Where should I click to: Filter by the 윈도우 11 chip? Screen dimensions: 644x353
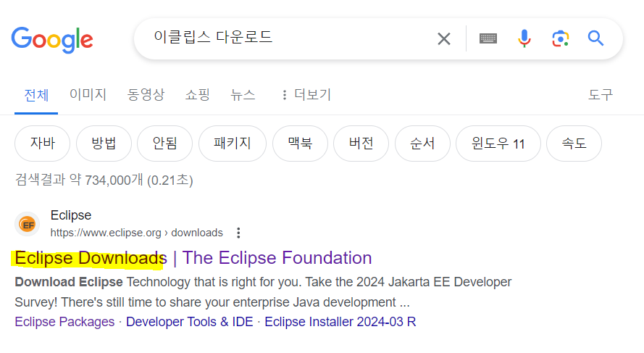click(498, 144)
